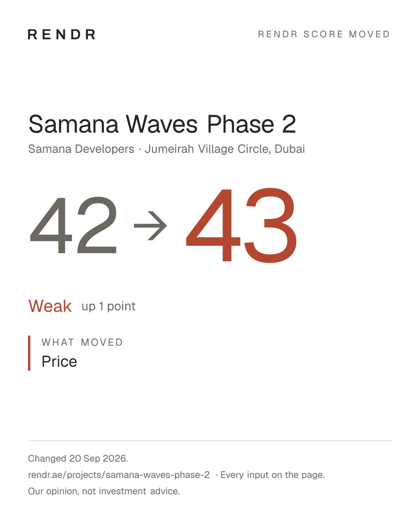This screenshot has height=525, width=420.
Task: Click the Samana Developers name
Action: point(81,149)
